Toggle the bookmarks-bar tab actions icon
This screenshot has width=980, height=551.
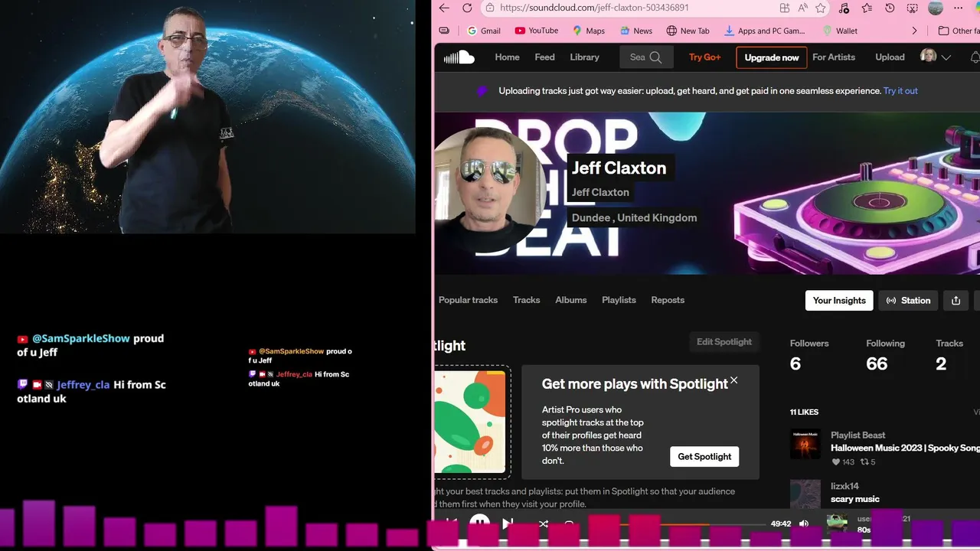click(444, 31)
